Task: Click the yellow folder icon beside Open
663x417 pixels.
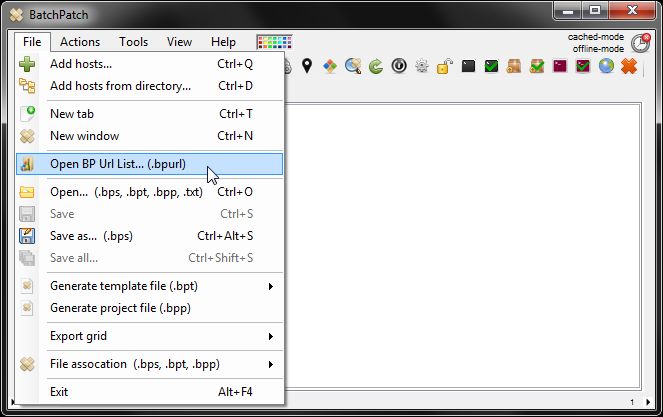Action: click(x=27, y=192)
